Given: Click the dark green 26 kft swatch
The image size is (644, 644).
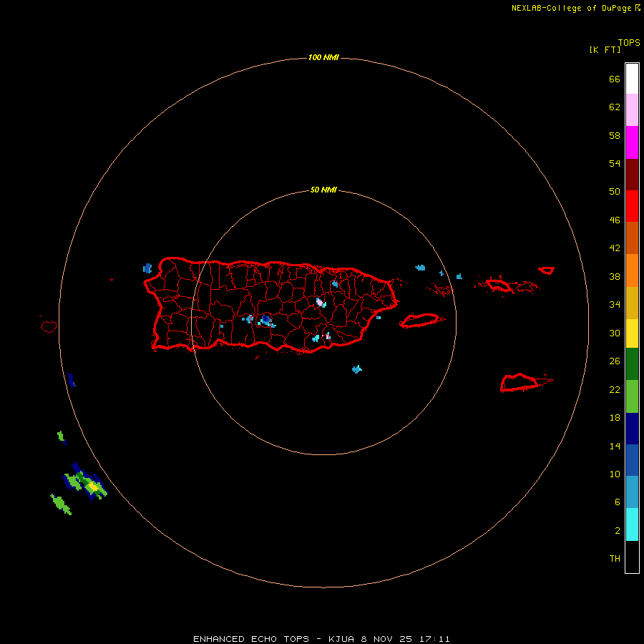Looking at the screenshot, I should click(x=632, y=364).
